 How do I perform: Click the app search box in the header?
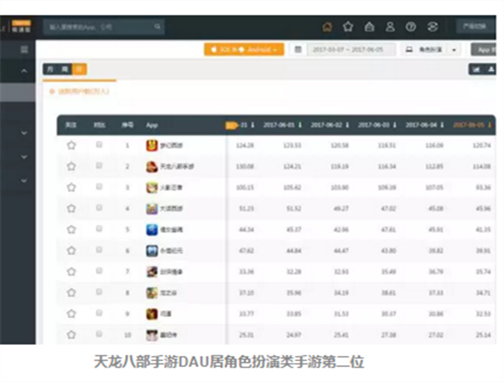pos(104,27)
